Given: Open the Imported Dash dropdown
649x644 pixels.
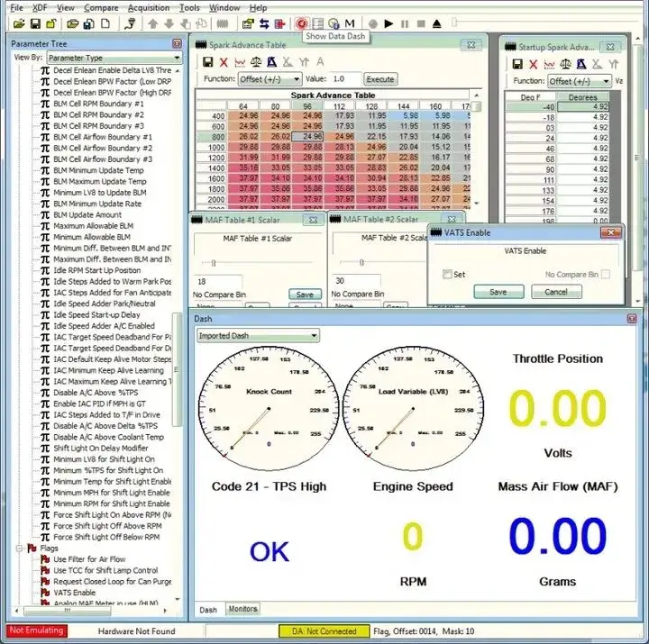Looking at the screenshot, I should (x=258, y=335).
